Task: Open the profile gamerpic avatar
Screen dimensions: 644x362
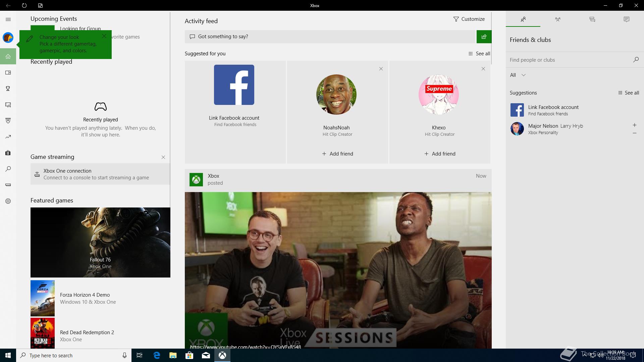Action: (8, 38)
